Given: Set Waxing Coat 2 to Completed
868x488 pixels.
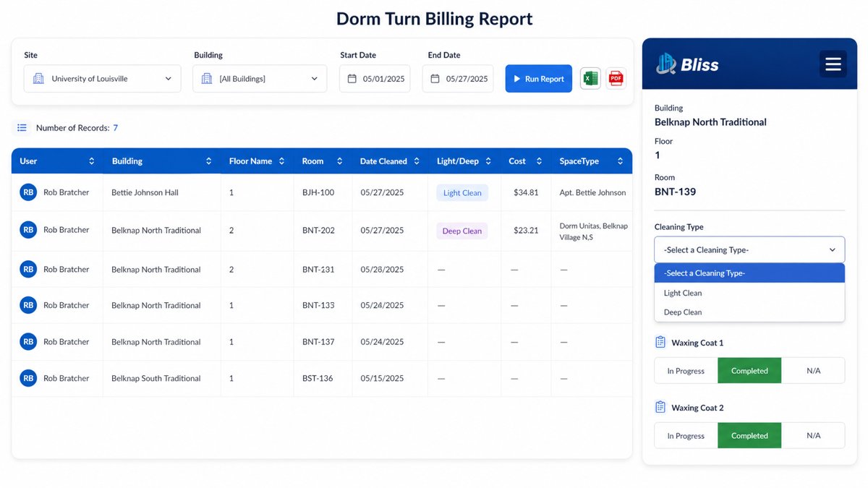Looking at the screenshot, I should tap(749, 436).
